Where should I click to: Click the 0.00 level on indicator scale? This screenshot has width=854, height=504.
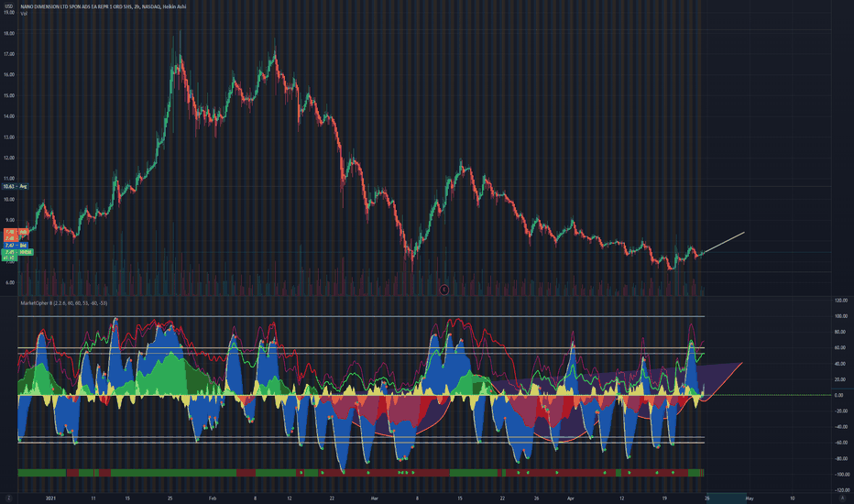[839, 395]
